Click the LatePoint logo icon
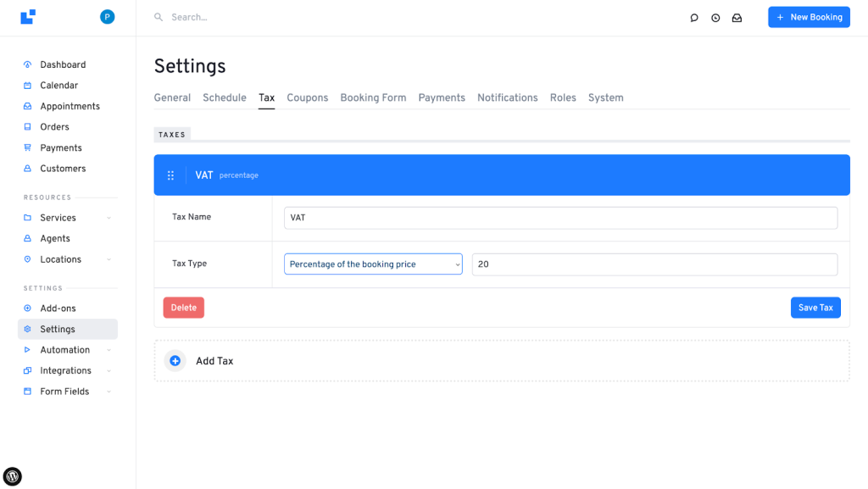This screenshot has height=489, width=868. [28, 17]
